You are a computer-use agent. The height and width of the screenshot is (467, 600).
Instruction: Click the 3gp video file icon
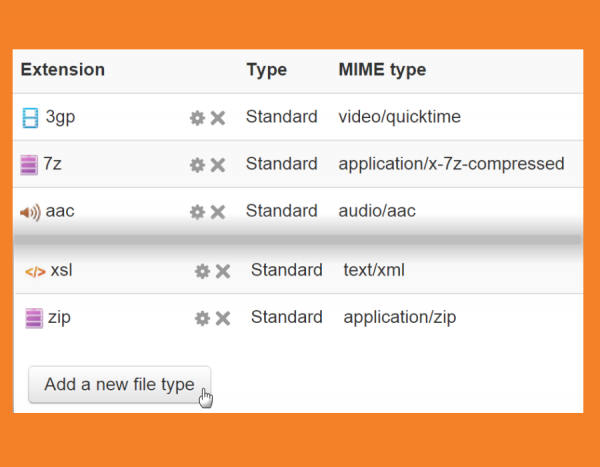(30, 118)
